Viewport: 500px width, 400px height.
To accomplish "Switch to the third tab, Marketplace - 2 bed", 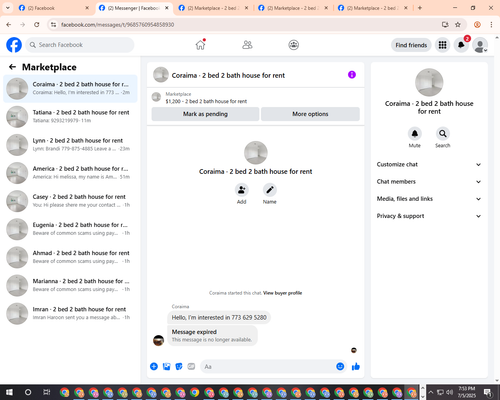I will [213, 8].
